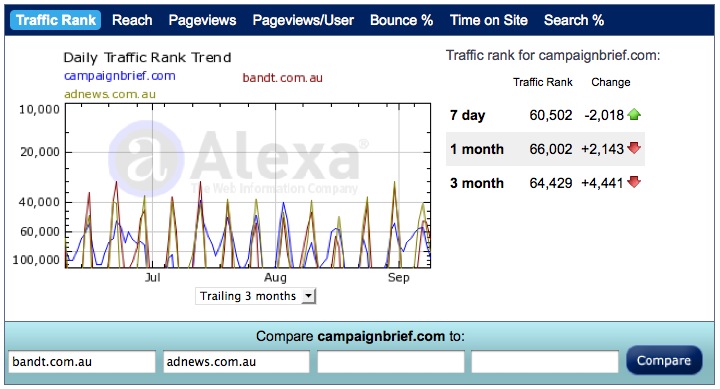Image resolution: width=720 pixels, height=389 pixels.
Task: Click the red down arrow for 1 month
Action: click(x=634, y=148)
